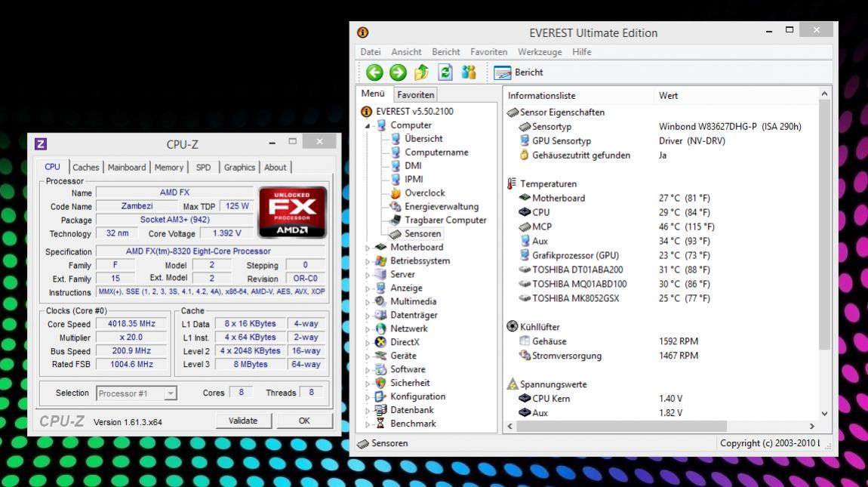
Task: Click the EVEREST horizontal scrollbar right arrow
Action: click(812, 426)
